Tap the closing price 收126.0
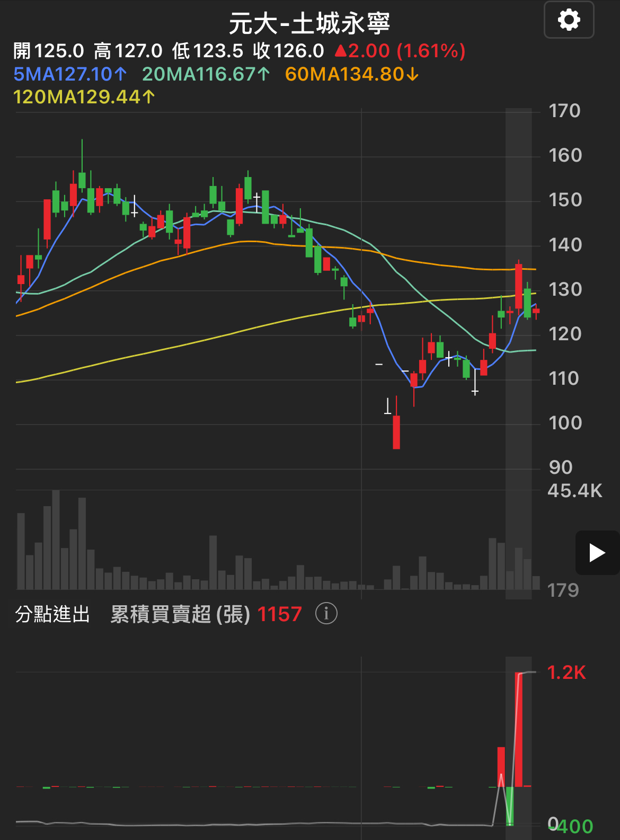Viewport: 620px width, 840px height. pyautogui.click(x=288, y=51)
